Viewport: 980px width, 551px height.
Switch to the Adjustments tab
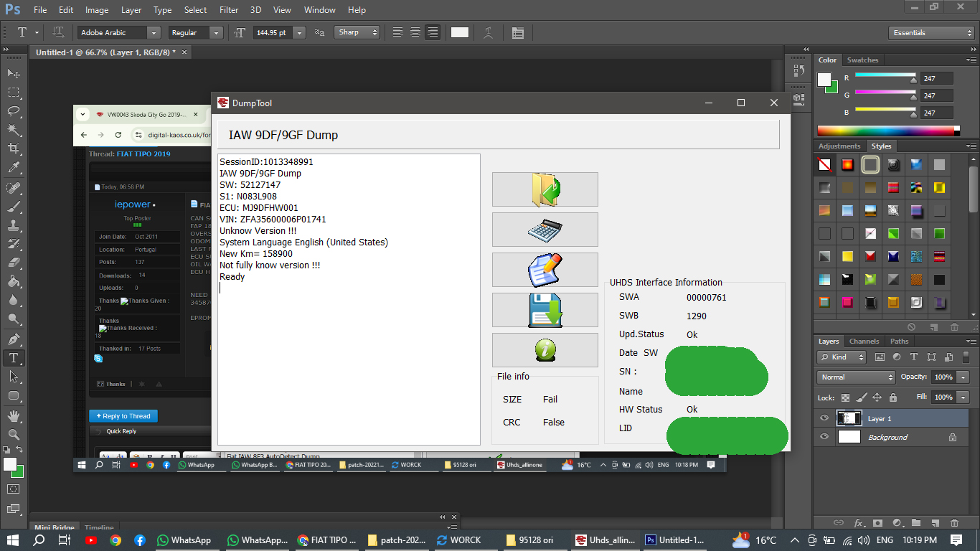click(839, 146)
